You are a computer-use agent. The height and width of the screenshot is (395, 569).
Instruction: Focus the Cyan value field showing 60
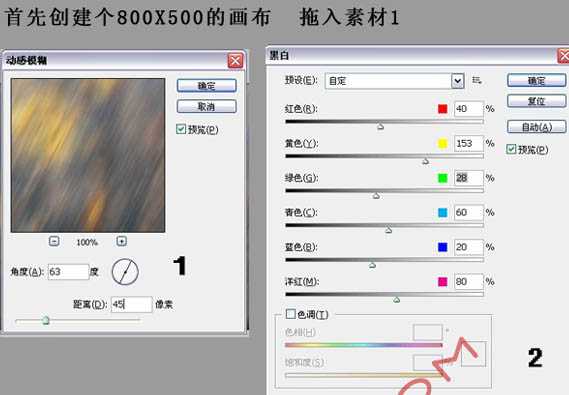[469, 213]
